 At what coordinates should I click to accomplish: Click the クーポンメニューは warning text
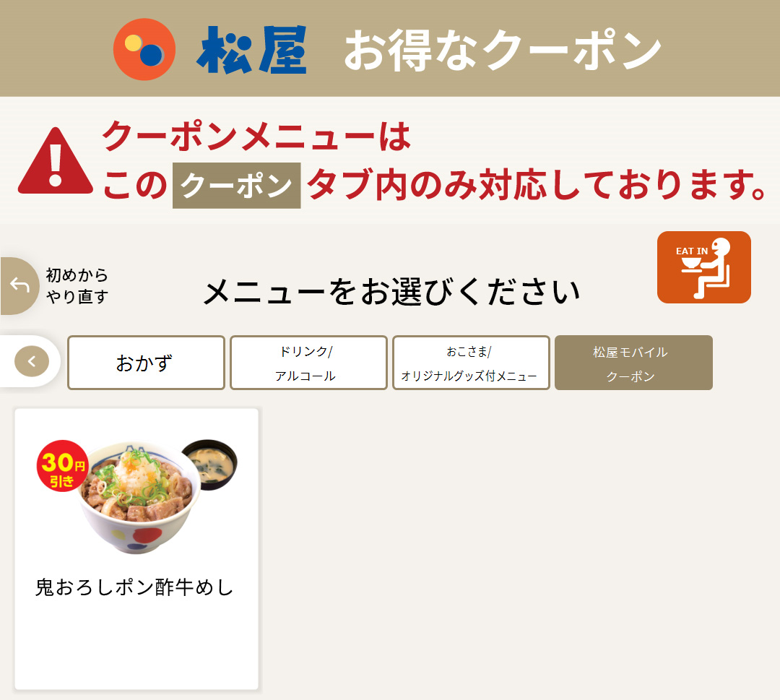[x=256, y=135]
